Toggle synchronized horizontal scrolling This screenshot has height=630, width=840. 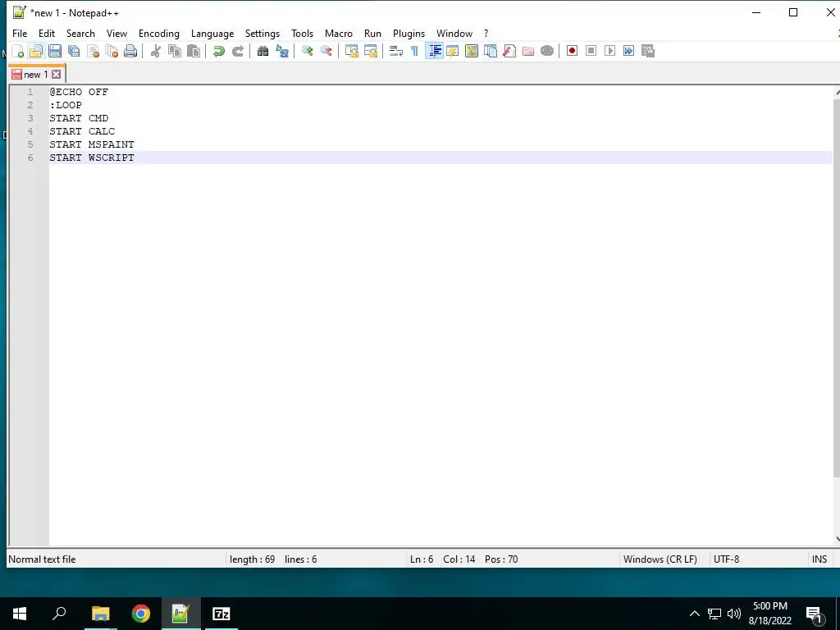pyautogui.click(x=371, y=51)
